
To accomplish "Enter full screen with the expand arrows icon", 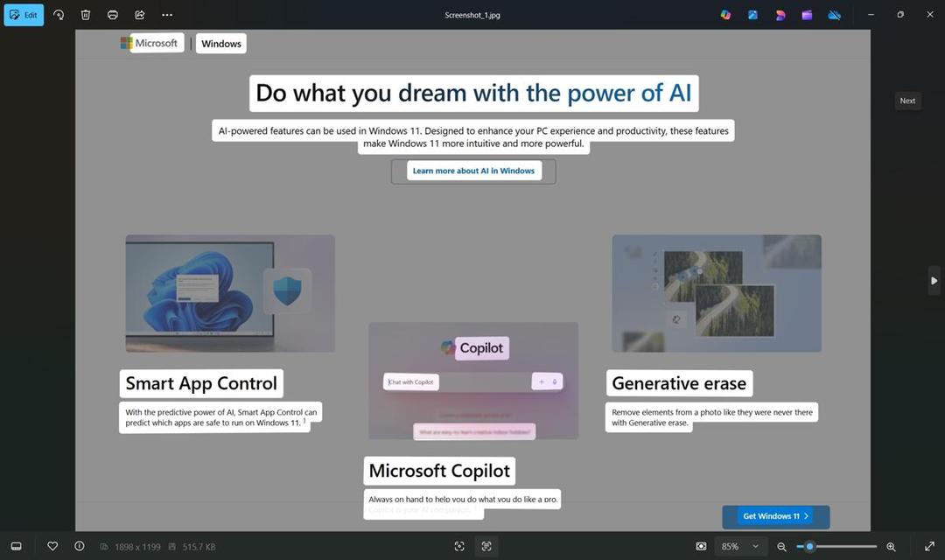I will tap(929, 547).
